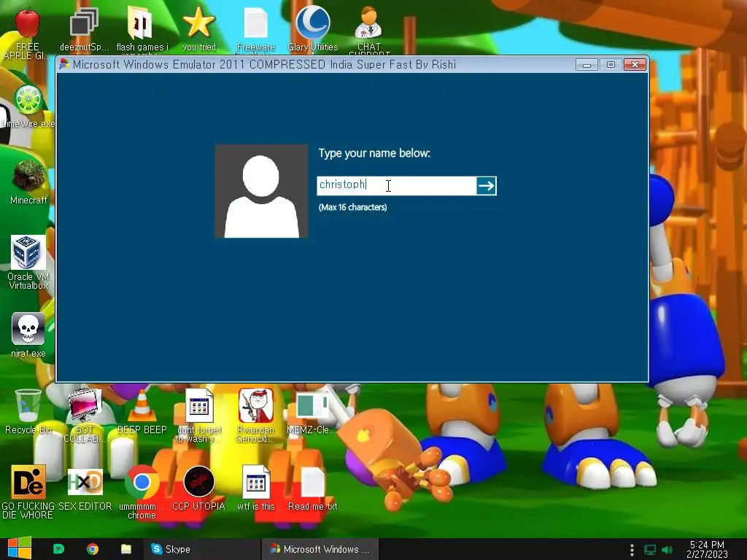747x560 pixels.
Task: Show hidden tray icons via three dots
Action: pos(632,550)
